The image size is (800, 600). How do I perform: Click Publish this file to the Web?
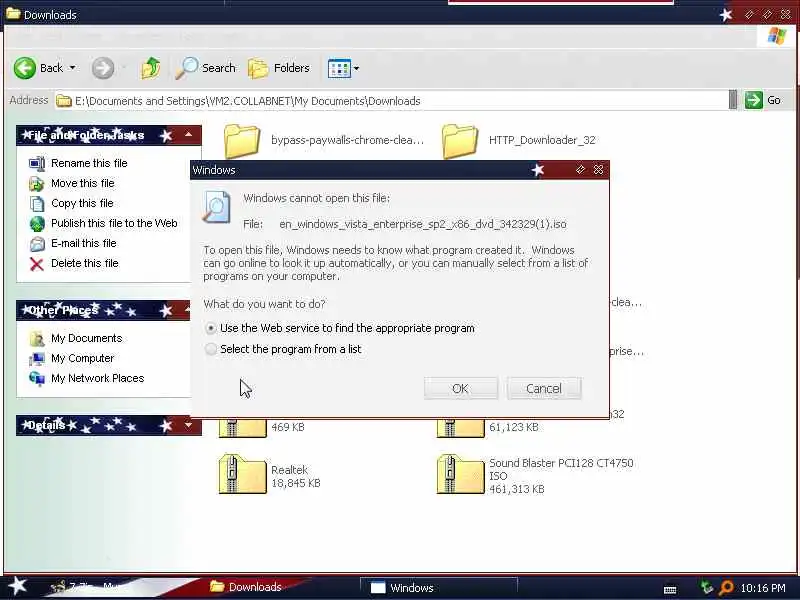click(114, 223)
